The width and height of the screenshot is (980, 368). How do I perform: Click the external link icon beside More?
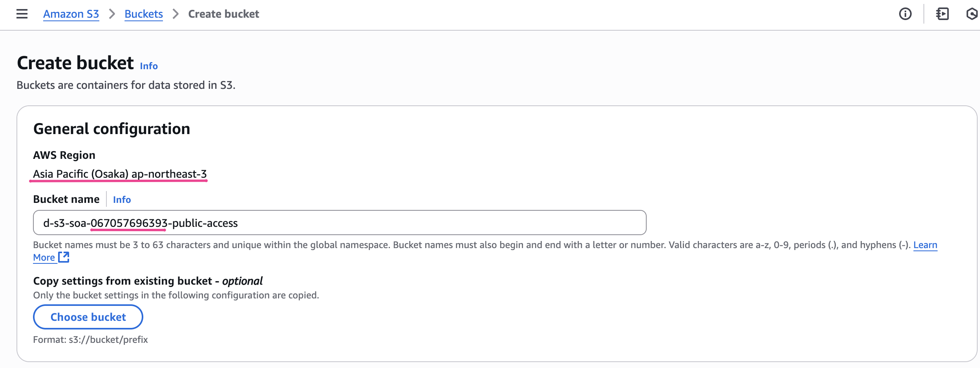point(64,257)
